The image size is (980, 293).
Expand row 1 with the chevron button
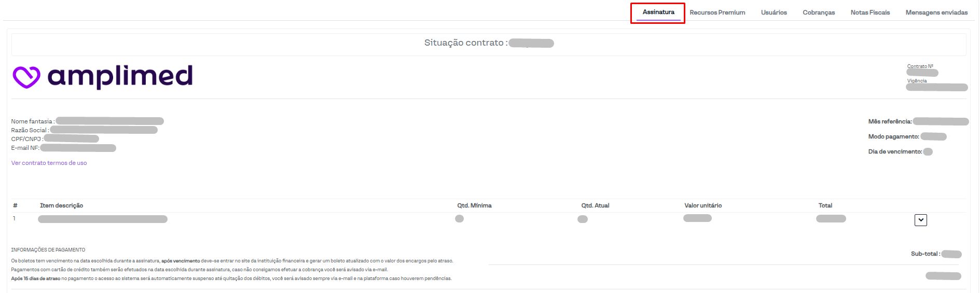[x=920, y=220]
